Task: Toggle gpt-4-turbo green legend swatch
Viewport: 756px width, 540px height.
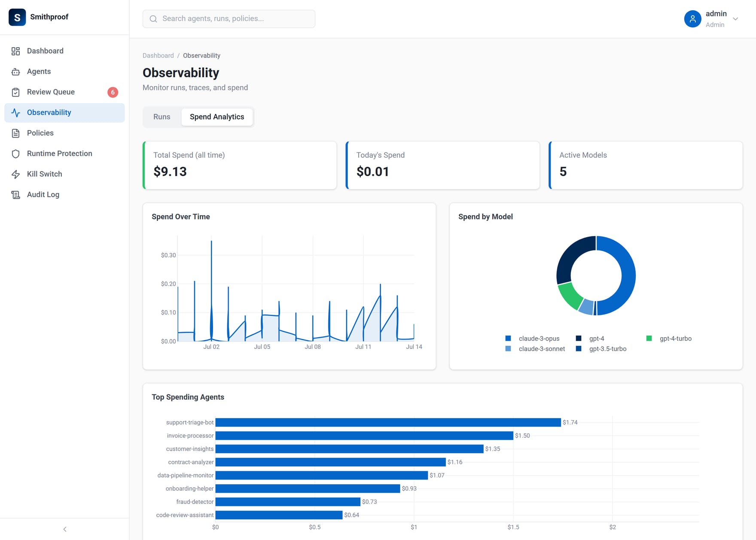Action: (x=649, y=339)
